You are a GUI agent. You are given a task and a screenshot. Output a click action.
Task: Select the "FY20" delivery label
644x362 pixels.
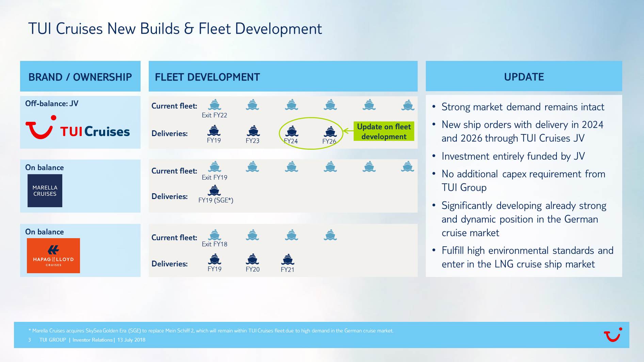pos(253,269)
